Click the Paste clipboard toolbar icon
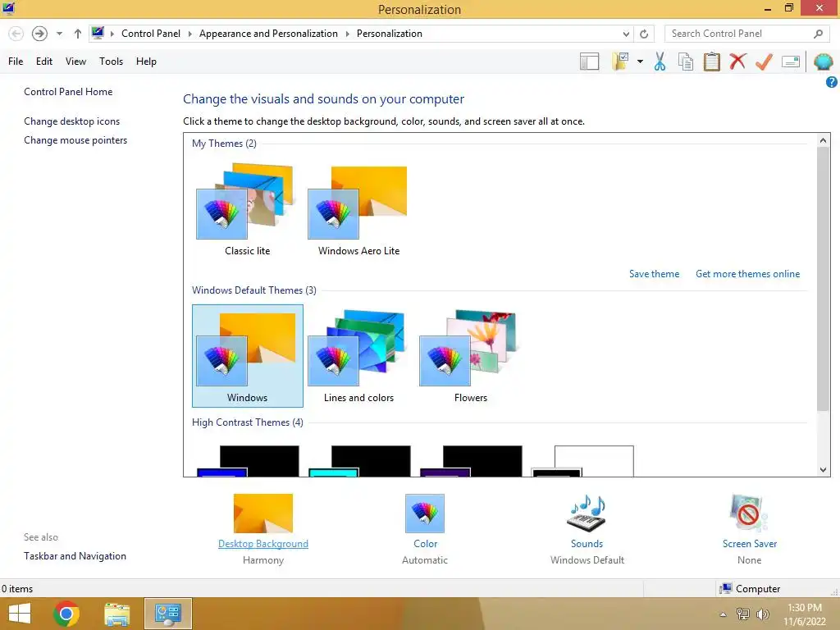 (711, 62)
